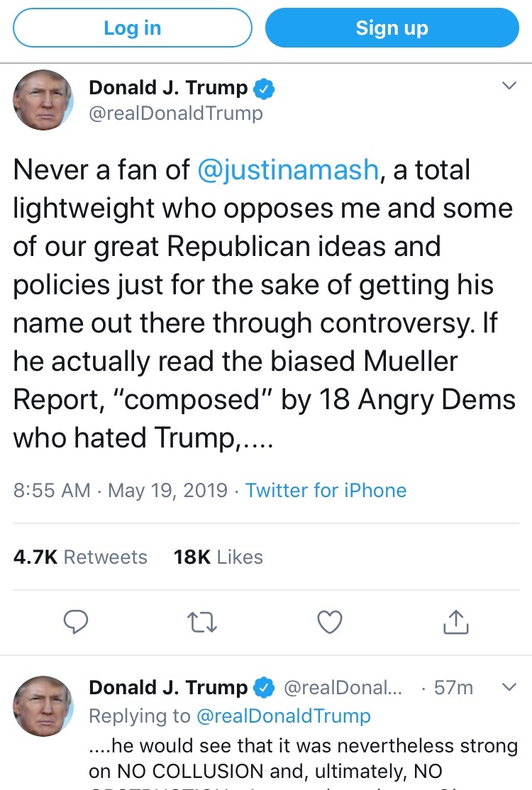Open the @realDonaldTrump handle under the main name
This screenshot has height=790, width=532.
point(175,113)
